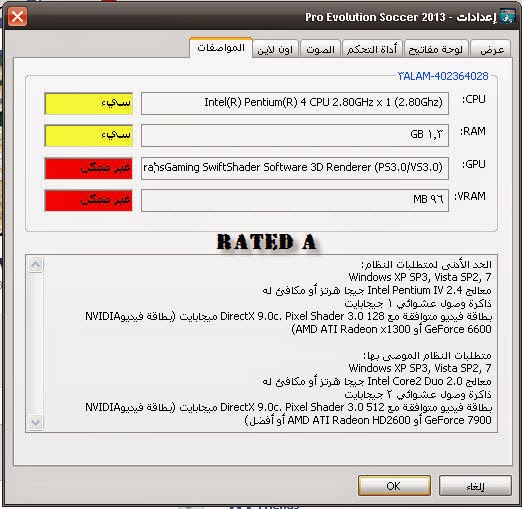Go to the الصوت (Sound) tab
The width and height of the screenshot is (522, 509).
320,49
